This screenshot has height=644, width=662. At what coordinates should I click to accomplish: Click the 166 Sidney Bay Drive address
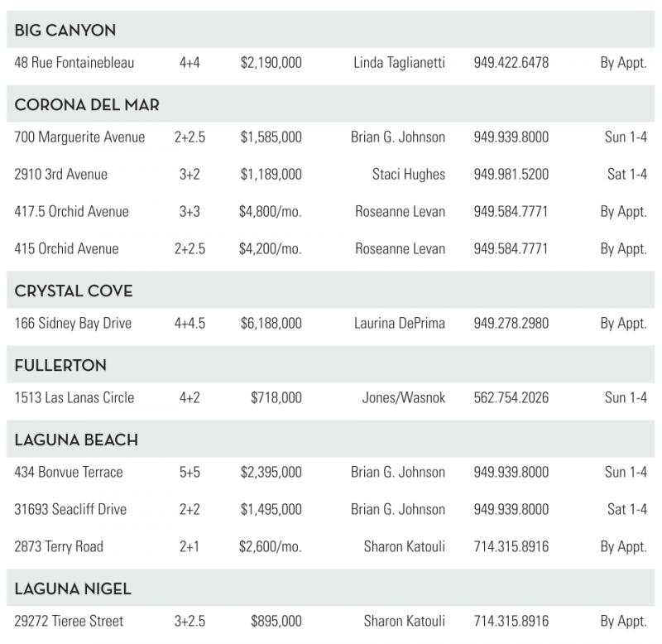click(74, 324)
